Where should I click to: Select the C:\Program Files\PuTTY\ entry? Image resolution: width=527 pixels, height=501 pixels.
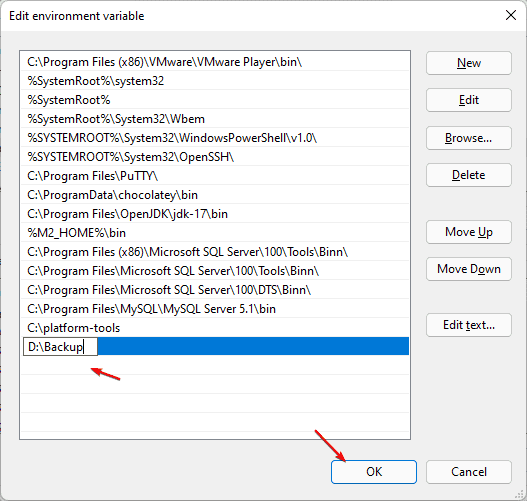point(215,176)
